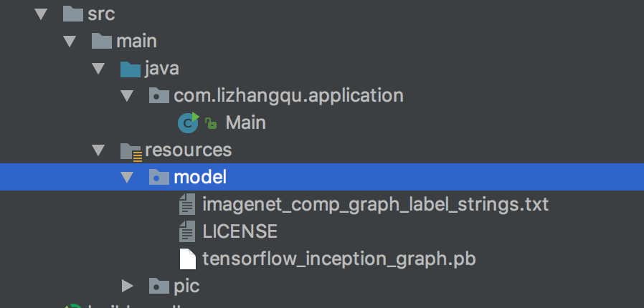Collapse the java folder arrow
This screenshot has width=644, height=308.
(x=98, y=69)
